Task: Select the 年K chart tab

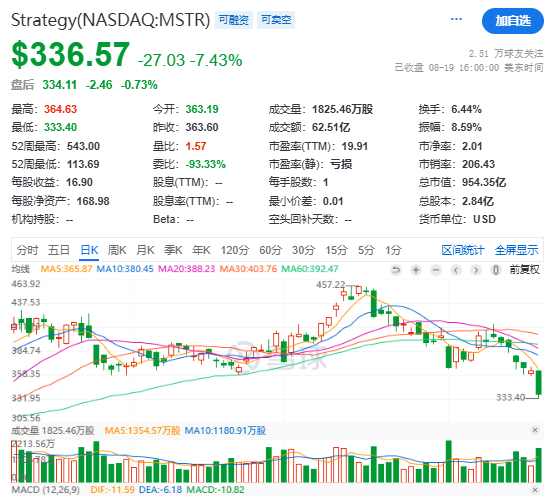Action: 201,250
